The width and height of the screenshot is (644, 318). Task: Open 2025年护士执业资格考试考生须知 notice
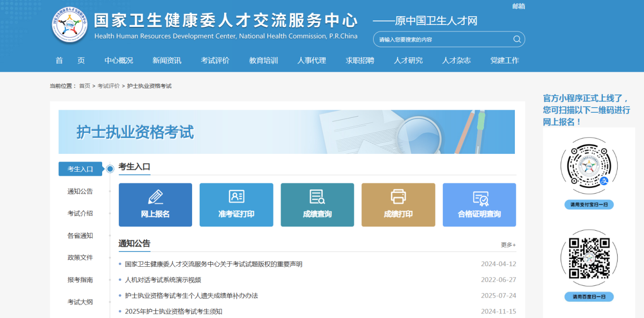pos(173,311)
